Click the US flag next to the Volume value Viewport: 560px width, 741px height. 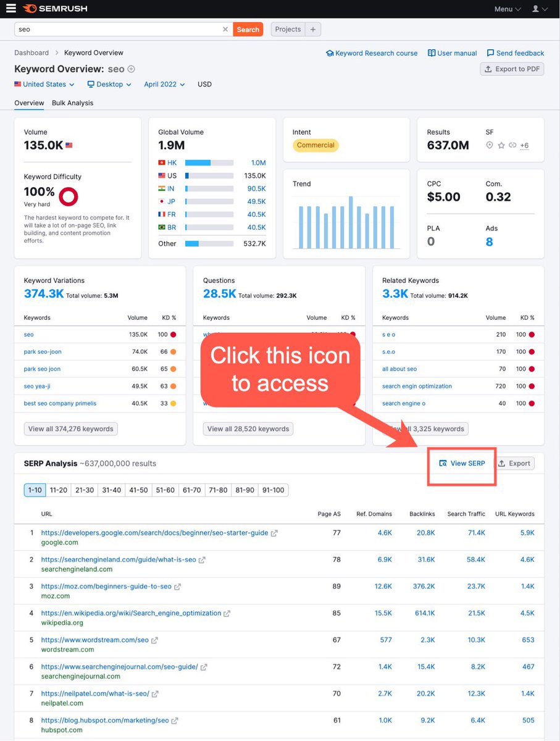pyautogui.click(x=69, y=146)
